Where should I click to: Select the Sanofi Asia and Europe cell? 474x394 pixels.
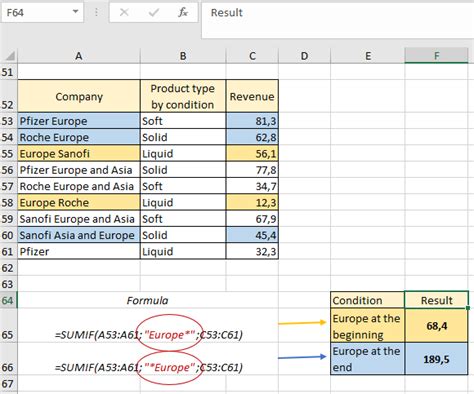click(79, 235)
